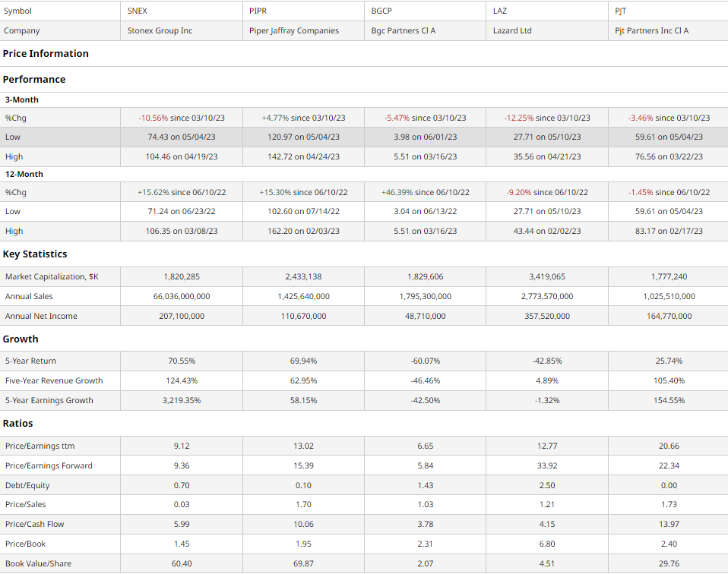
Task: Select Lazard Ltd company name
Action: pyautogui.click(x=512, y=30)
